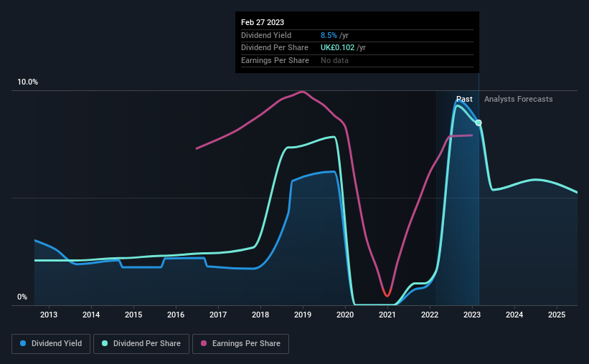Click the 2021 x-axis label
The image size is (589, 364).
pos(387,315)
